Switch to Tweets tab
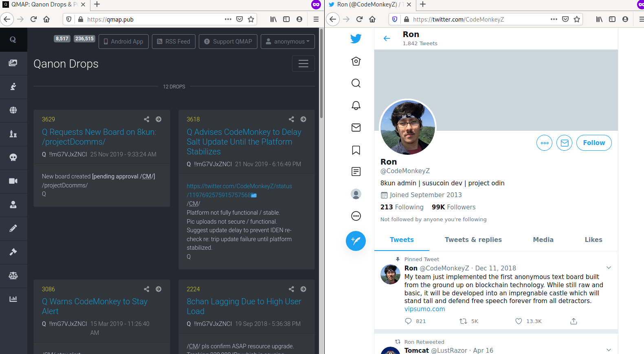 402,240
